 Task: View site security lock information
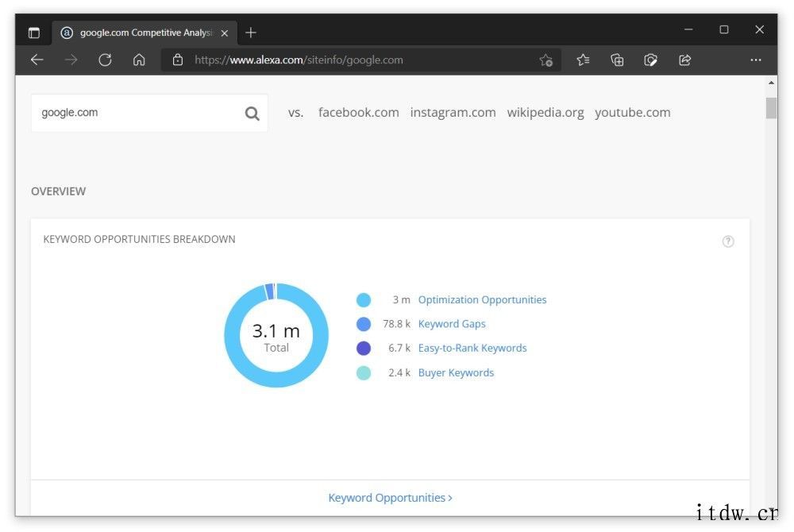[x=178, y=60]
